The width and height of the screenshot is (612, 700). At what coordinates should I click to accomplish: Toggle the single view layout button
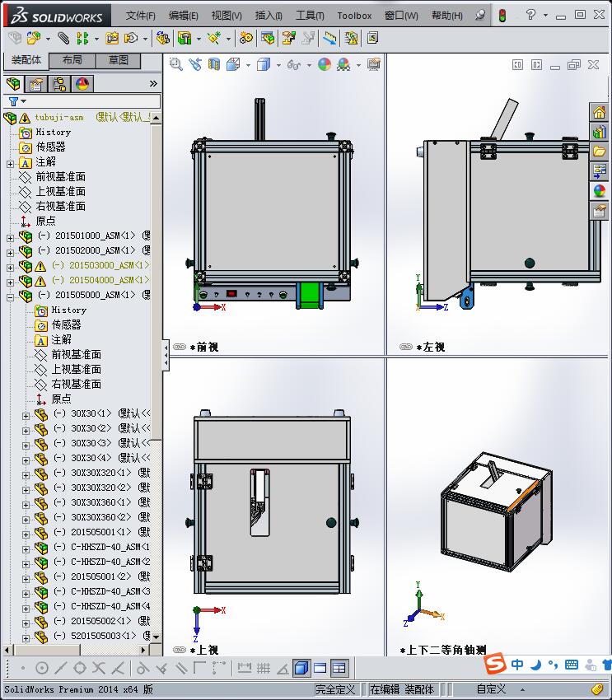(x=320, y=668)
